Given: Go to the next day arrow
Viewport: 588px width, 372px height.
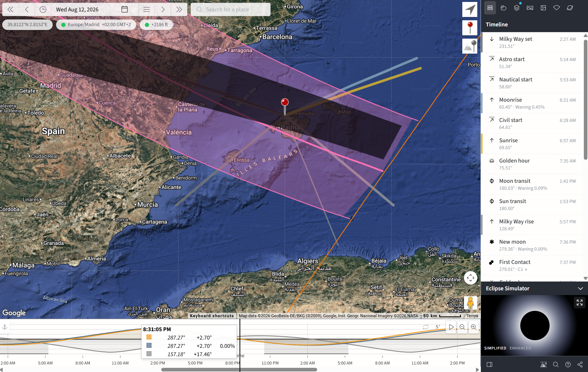Looking at the screenshot, I should pos(163,9).
